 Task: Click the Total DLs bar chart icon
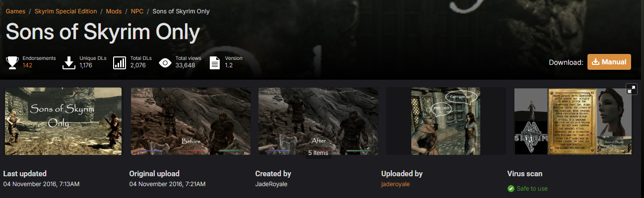point(120,63)
